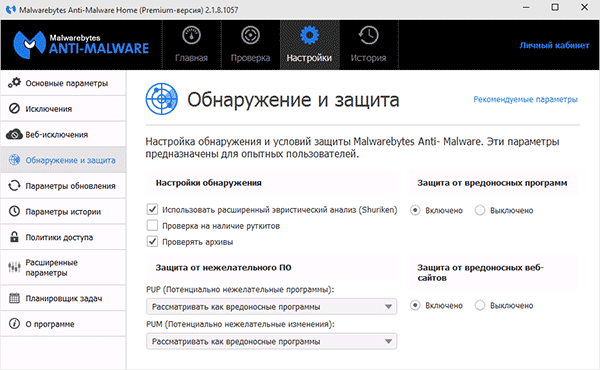Click the Защита от нежелательного ПО heading
Image resolution: width=600 pixels, height=370 pixels.
223,267
